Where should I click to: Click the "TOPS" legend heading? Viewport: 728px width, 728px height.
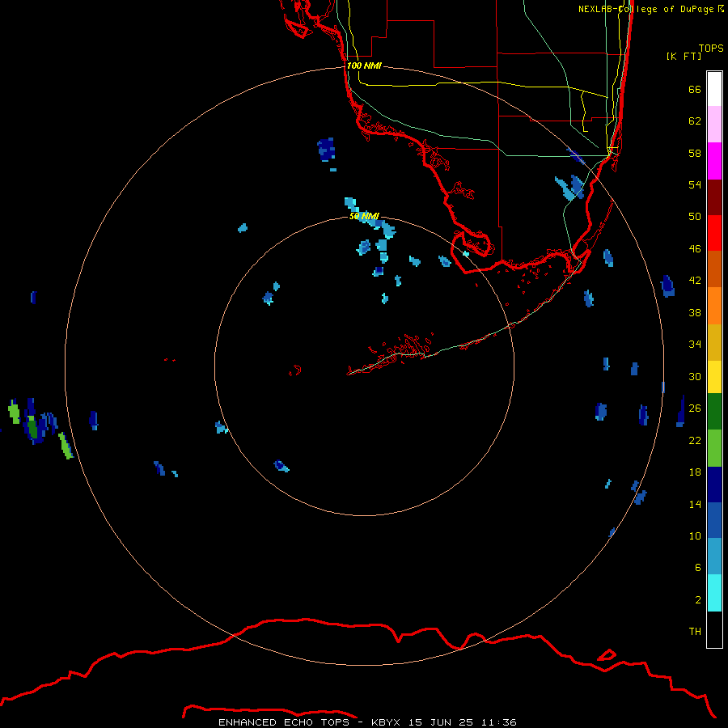(x=711, y=49)
